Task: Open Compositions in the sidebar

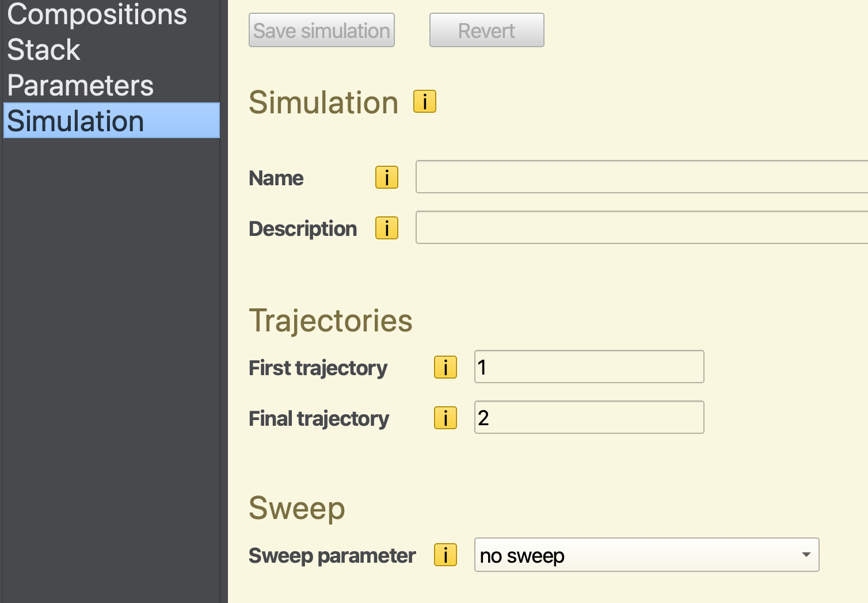Action: [x=97, y=14]
